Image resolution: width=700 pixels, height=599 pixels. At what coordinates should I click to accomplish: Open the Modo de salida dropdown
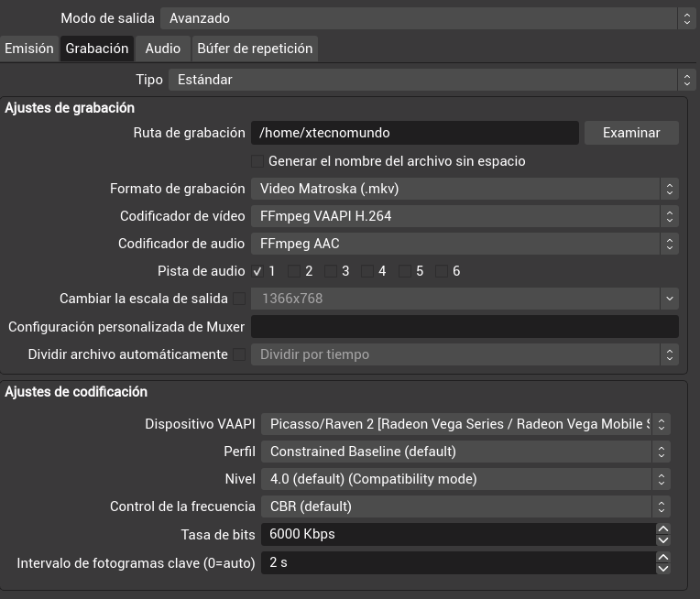pyautogui.click(x=428, y=18)
